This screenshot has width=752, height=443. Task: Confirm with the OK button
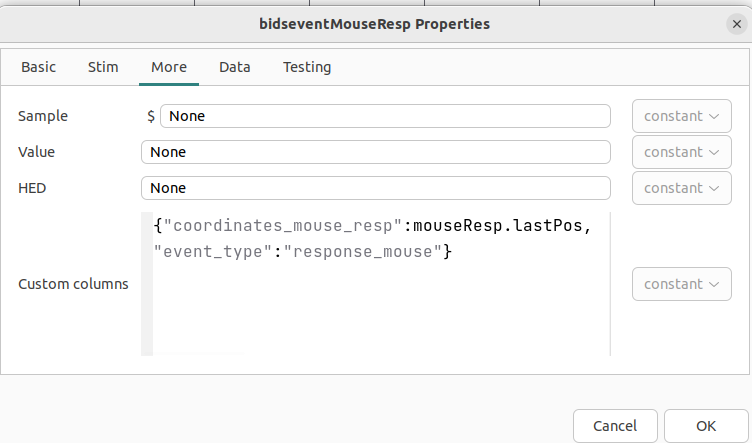point(706,426)
